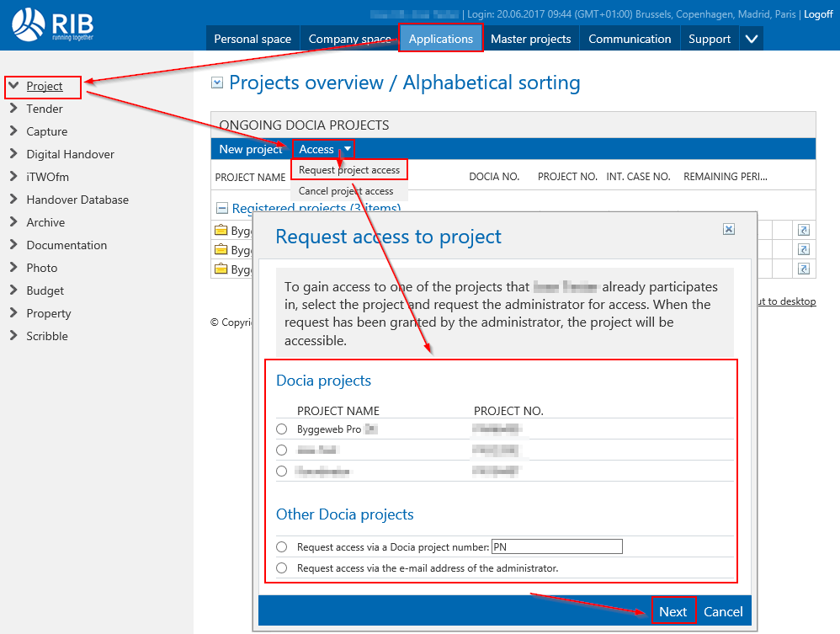
Task: Click the RIB logo in header
Action: tap(52, 24)
